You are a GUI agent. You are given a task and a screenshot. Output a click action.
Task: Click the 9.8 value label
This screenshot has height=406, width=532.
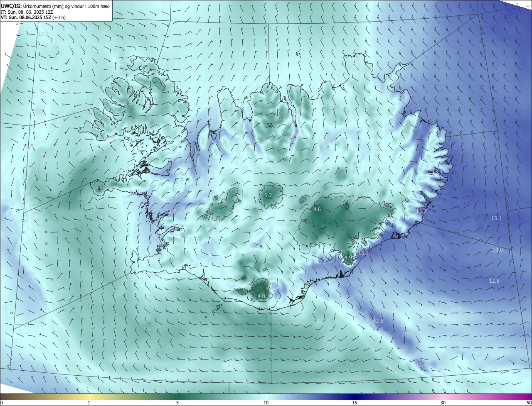click(x=231, y=365)
